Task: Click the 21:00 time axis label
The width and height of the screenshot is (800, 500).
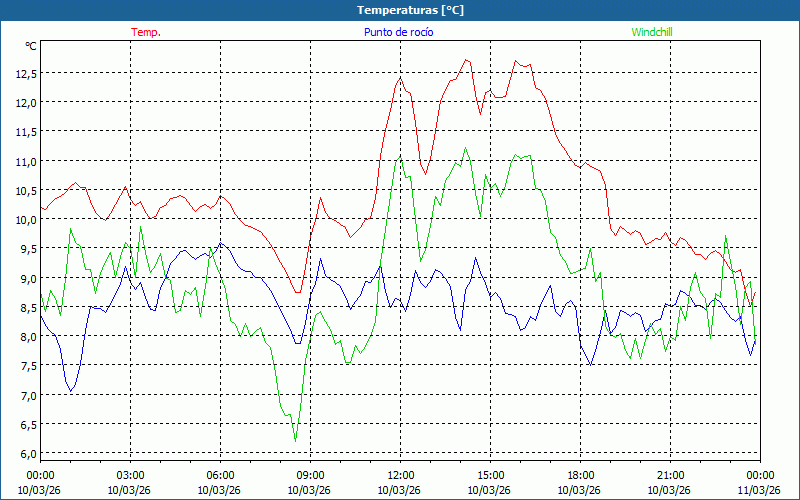Action: (670, 475)
